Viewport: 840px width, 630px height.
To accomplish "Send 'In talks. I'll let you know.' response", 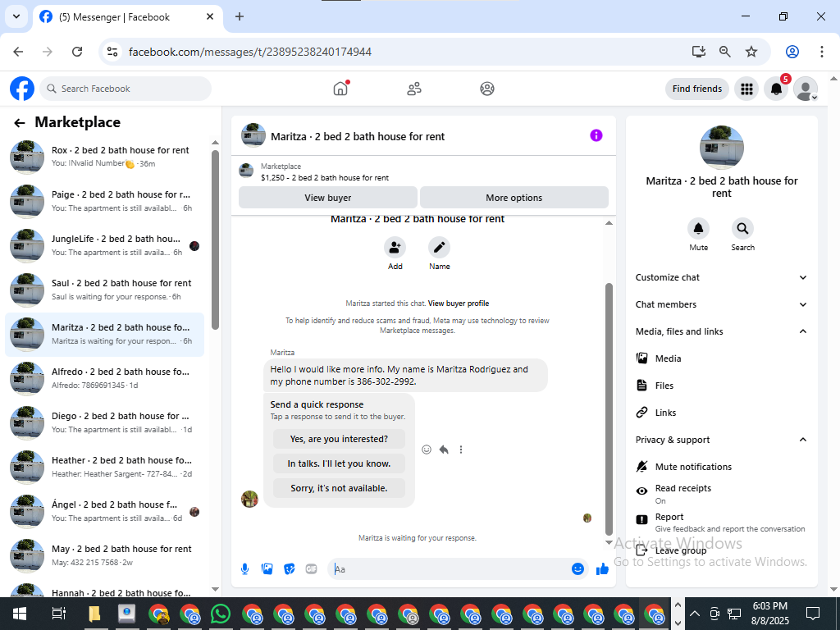I will pos(339,463).
